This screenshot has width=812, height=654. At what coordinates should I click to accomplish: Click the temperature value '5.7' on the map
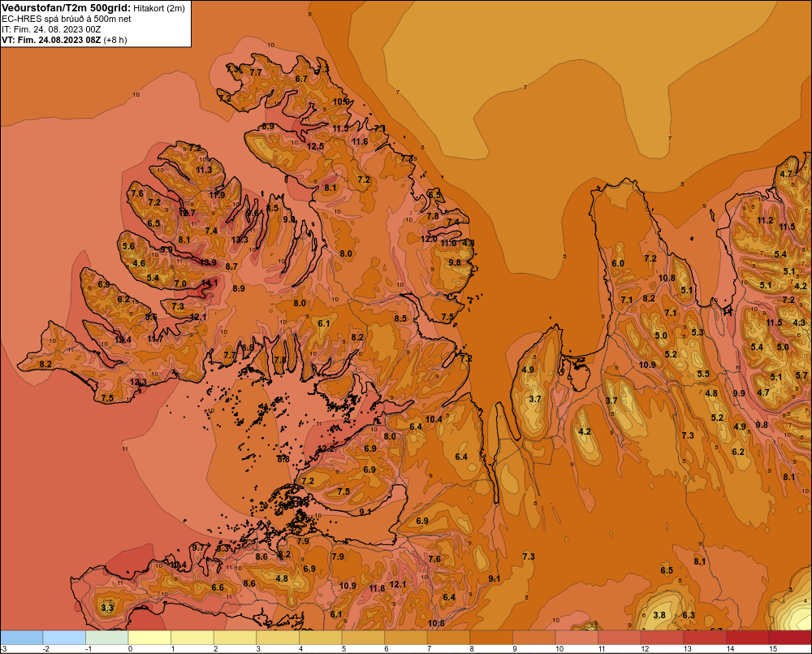(x=801, y=375)
